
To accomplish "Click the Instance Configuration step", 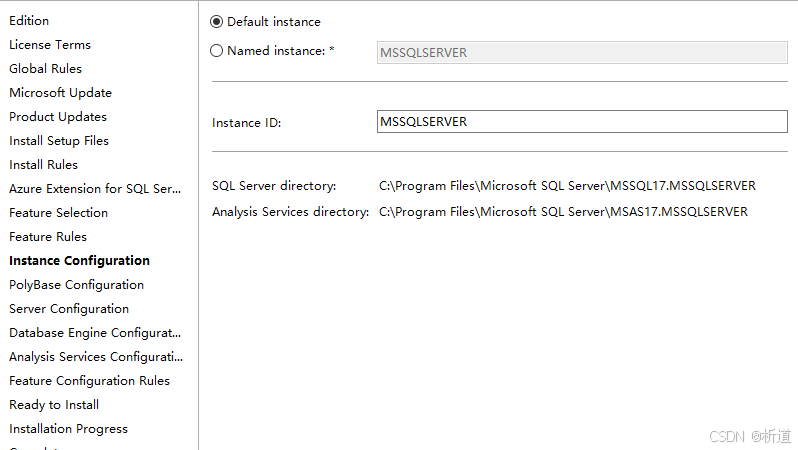I will coord(80,261).
